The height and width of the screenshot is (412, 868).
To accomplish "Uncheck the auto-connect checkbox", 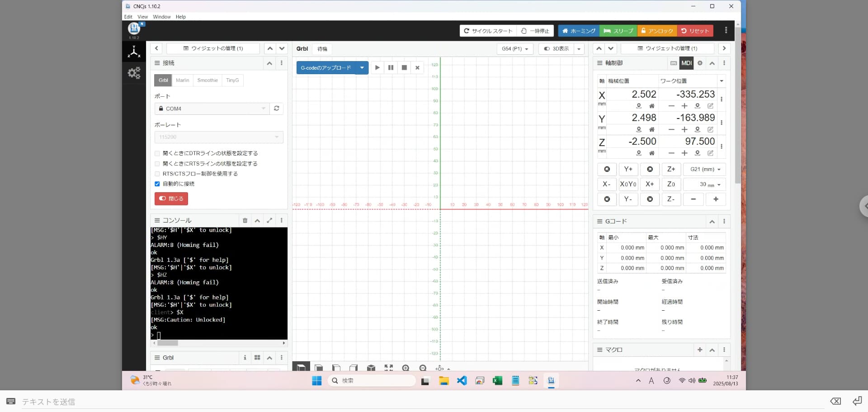I will coord(157,184).
